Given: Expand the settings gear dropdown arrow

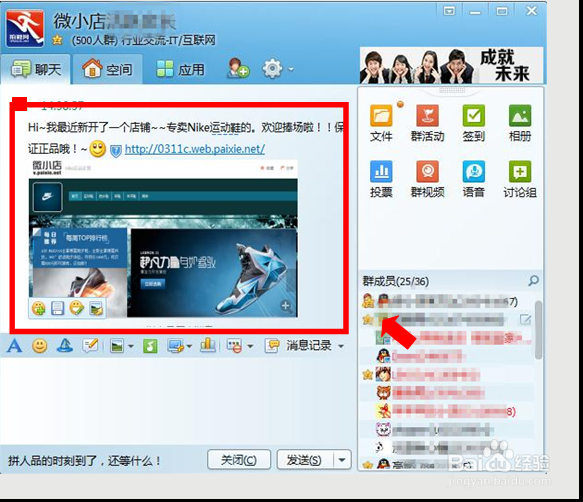Looking at the screenshot, I should [291, 69].
